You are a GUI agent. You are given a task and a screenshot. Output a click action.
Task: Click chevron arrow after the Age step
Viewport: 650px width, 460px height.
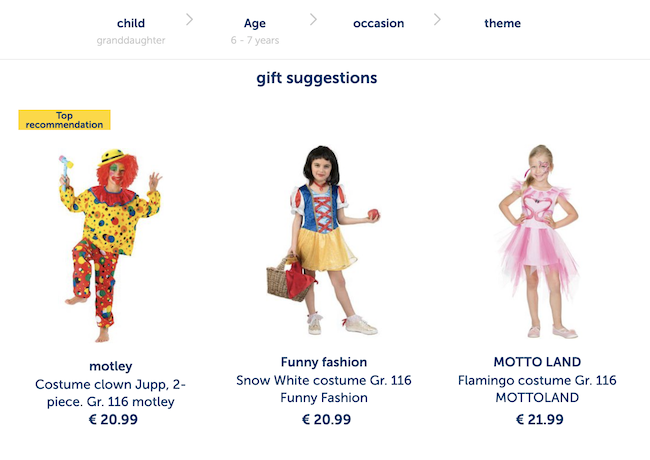[313, 19]
